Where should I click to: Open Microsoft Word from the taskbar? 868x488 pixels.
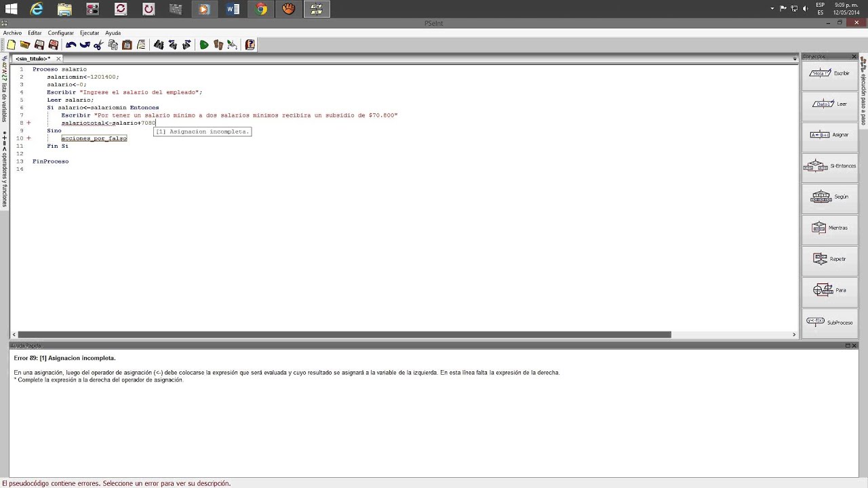click(x=233, y=9)
